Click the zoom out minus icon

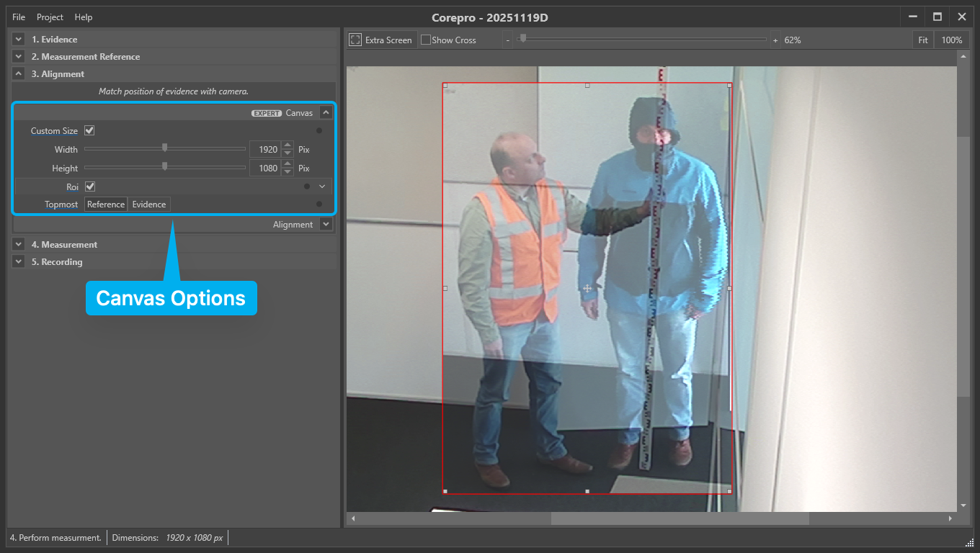pos(507,40)
